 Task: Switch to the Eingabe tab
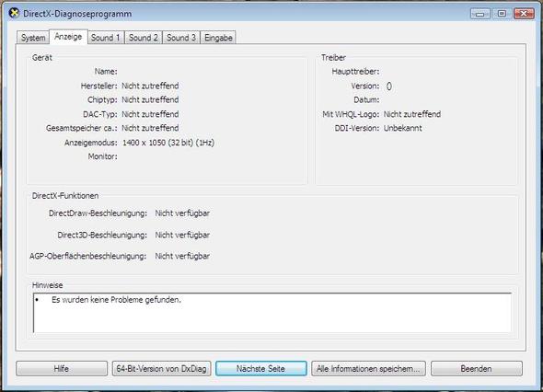[218, 38]
